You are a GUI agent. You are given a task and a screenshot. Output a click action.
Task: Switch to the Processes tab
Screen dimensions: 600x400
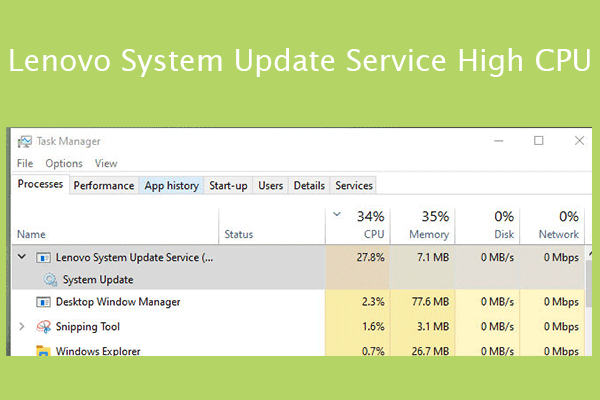(x=40, y=184)
